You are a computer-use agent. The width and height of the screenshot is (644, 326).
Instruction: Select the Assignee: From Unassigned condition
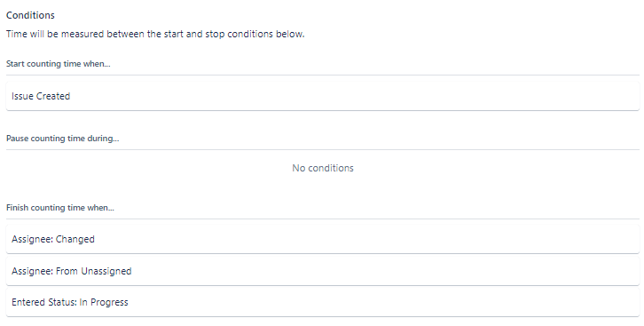[322, 271]
